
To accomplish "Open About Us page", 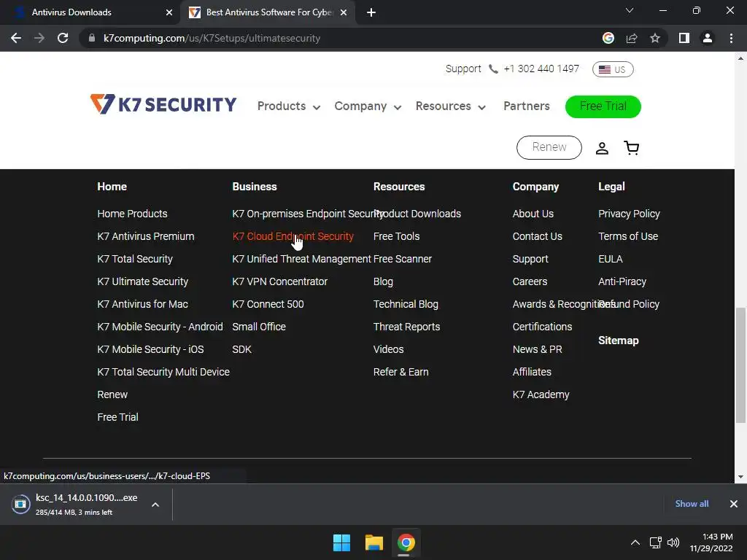I will (533, 214).
